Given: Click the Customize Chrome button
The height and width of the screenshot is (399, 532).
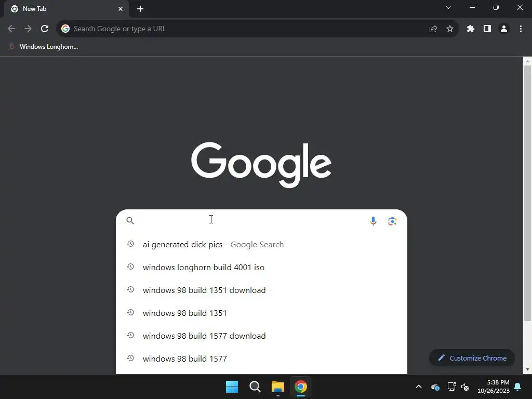Looking at the screenshot, I should click(472, 358).
